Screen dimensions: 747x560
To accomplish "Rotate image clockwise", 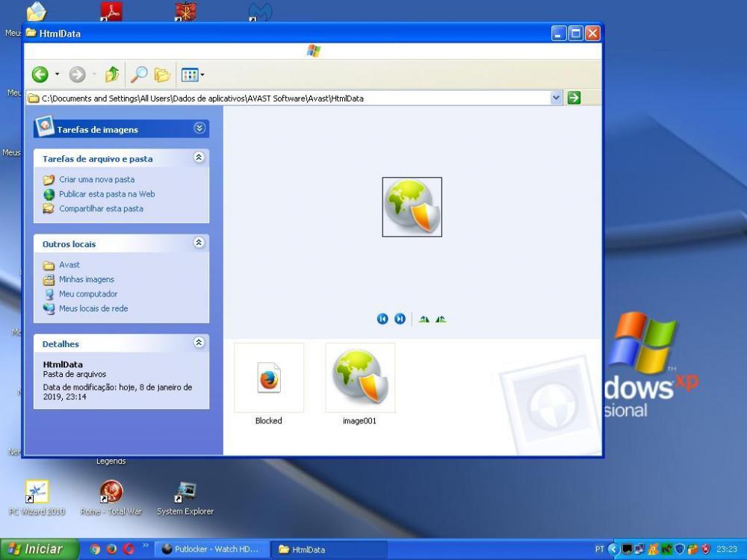I will click(424, 319).
